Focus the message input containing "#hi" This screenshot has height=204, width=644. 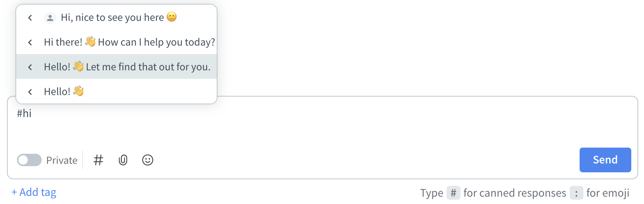[x=309, y=120]
